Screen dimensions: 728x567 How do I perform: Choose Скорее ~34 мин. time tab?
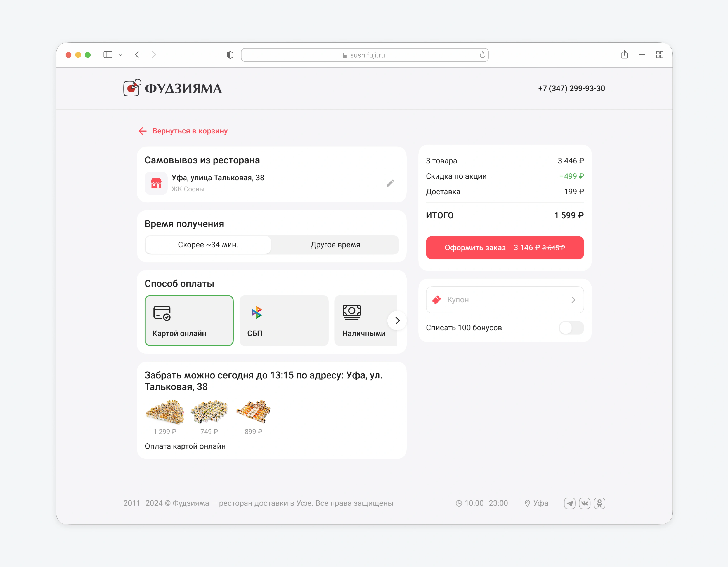click(x=208, y=245)
